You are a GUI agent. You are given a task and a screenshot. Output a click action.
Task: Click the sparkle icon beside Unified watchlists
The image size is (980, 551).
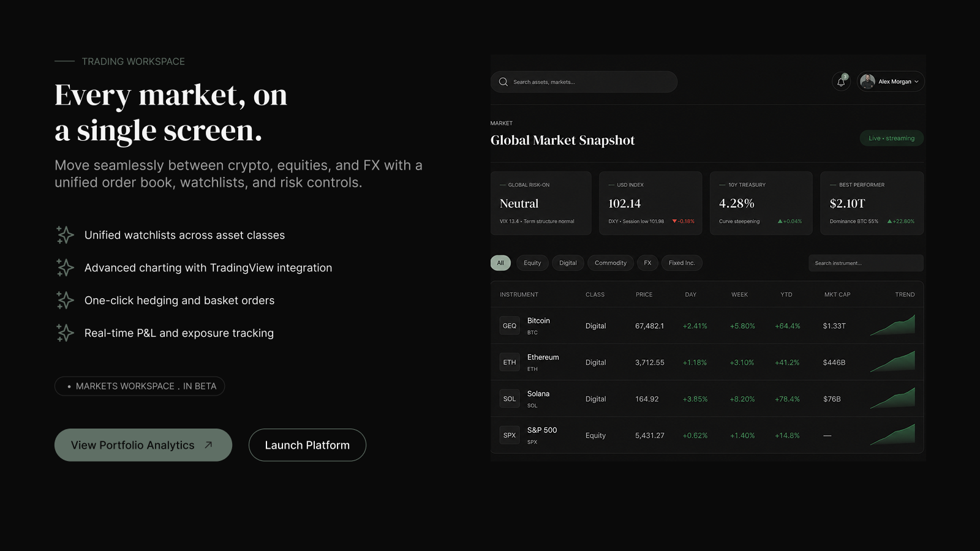(65, 235)
